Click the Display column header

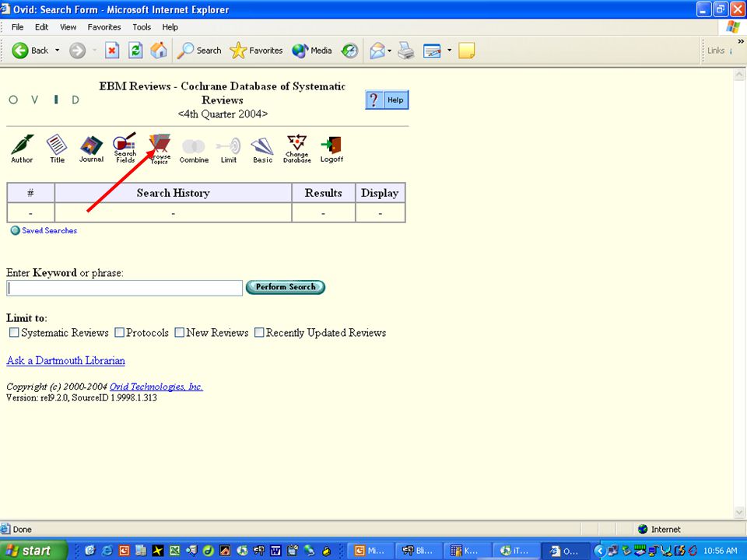click(380, 193)
